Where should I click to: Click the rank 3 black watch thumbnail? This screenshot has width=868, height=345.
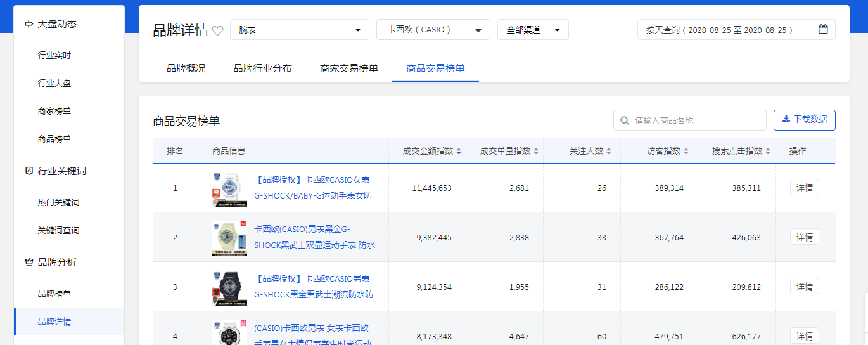click(230, 287)
